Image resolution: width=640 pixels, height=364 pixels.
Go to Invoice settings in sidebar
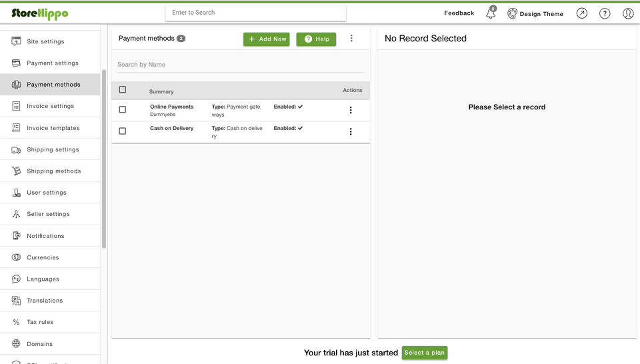[x=50, y=106]
